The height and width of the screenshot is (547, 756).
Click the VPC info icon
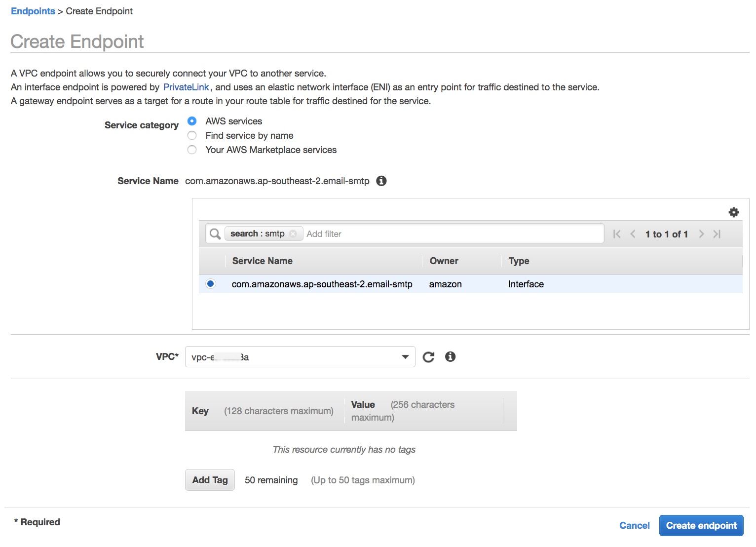450,357
